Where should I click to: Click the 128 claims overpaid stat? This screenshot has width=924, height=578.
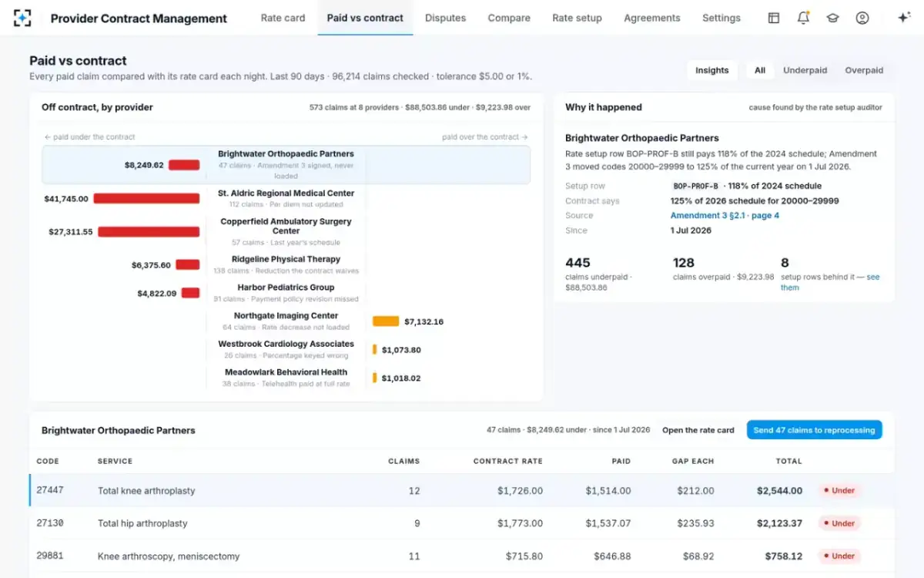click(722, 269)
